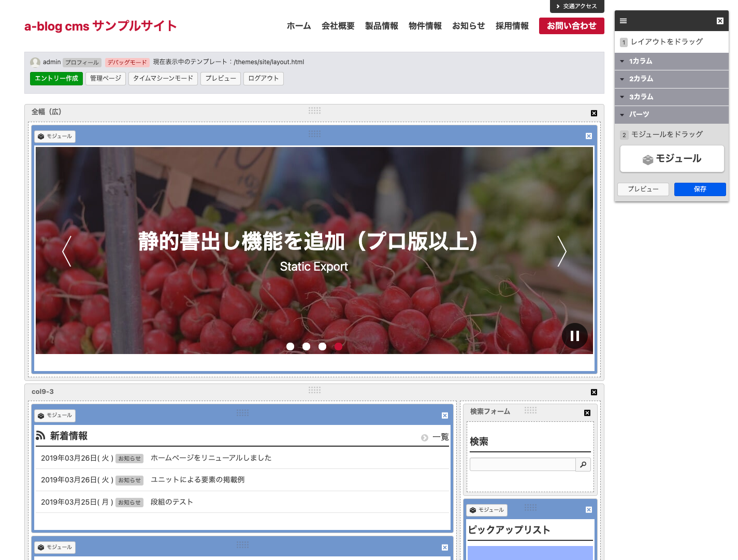The height and width of the screenshot is (560, 738).
Task: Select the third slideshow pagination dot
Action: pos(322,346)
